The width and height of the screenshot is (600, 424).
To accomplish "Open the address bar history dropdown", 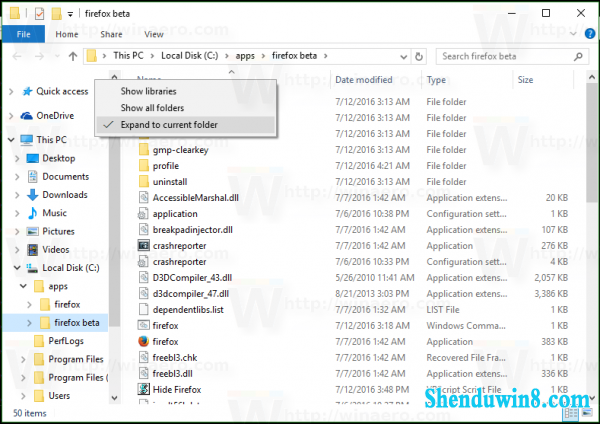I will point(403,57).
